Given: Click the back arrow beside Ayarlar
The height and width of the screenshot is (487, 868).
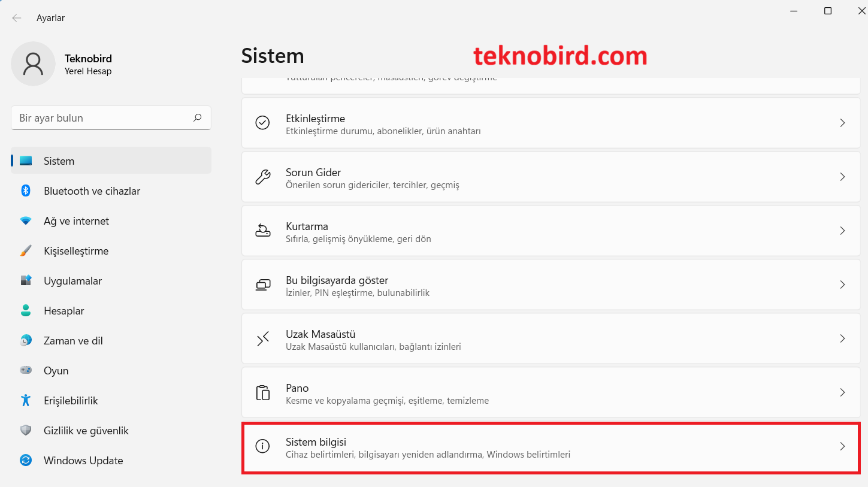Looking at the screenshot, I should click(17, 18).
